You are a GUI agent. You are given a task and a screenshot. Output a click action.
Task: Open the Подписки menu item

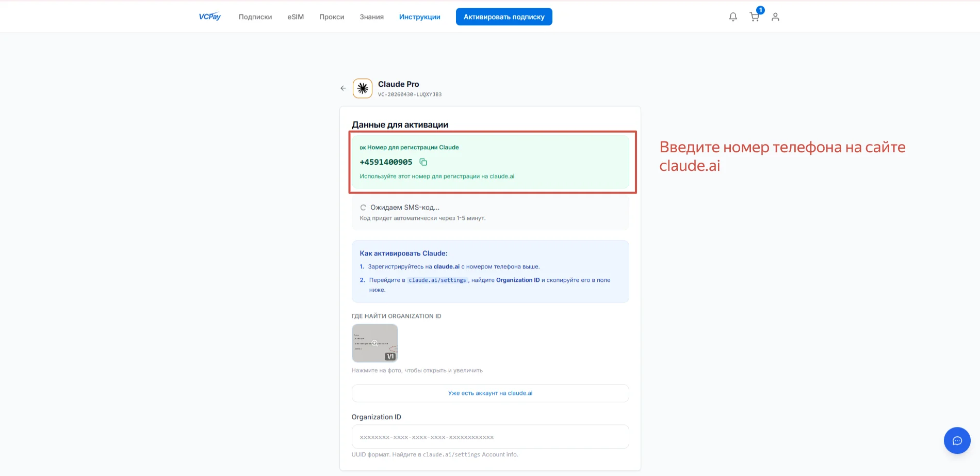click(255, 17)
